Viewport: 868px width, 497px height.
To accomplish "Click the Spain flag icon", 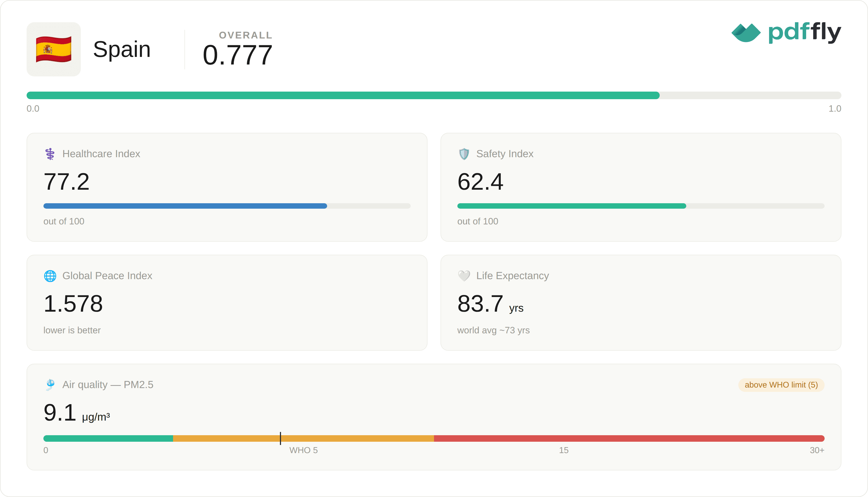I will click(54, 49).
